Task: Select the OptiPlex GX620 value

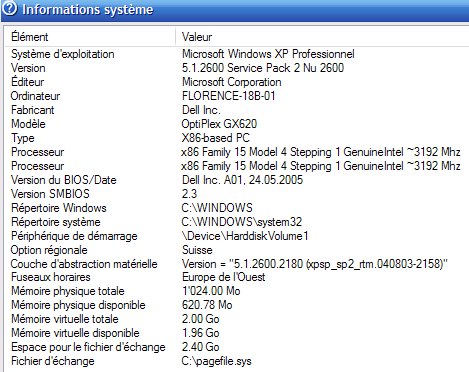Action: [x=219, y=124]
